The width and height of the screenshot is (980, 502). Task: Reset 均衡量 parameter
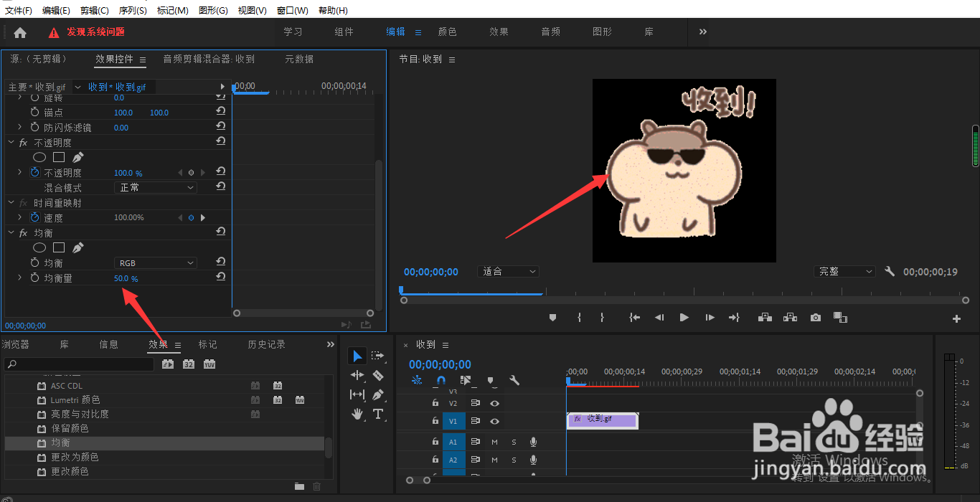(x=221, y=278)
